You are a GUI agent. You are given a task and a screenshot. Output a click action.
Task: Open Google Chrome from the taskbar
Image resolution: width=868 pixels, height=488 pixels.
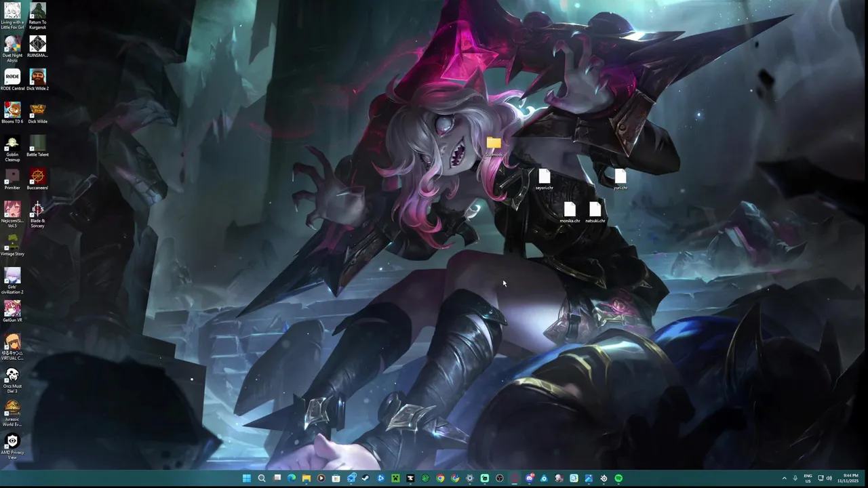[440, 478]
